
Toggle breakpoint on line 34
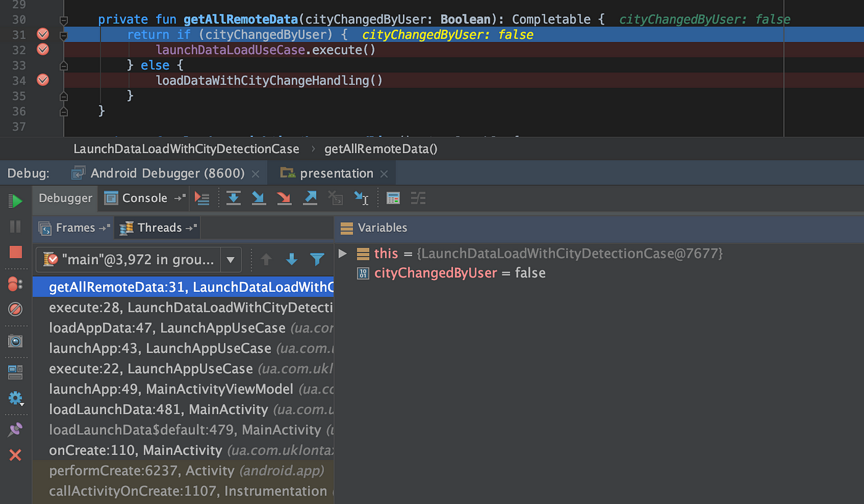click(x=43, y=80)
